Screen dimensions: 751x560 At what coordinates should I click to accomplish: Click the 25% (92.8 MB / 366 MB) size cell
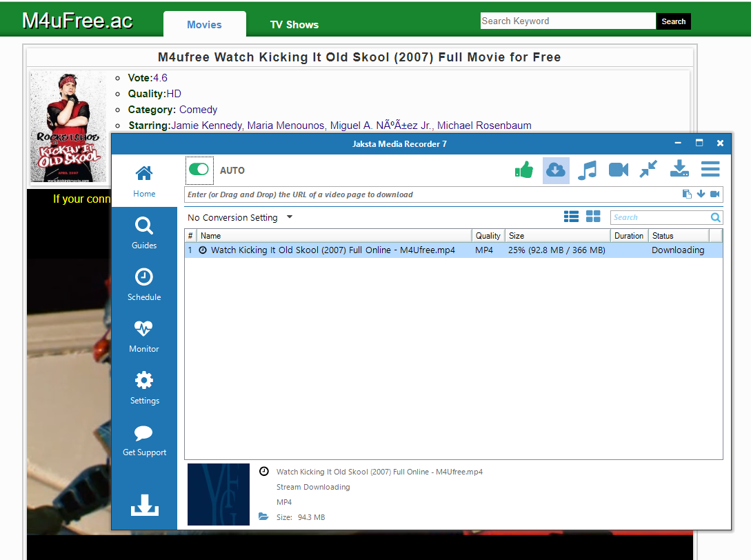point(557,250)
